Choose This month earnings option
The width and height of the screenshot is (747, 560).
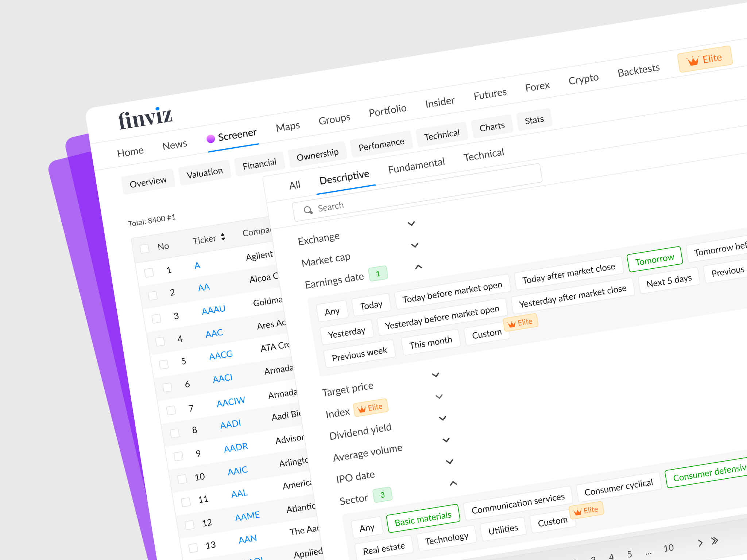(x=431, y=342)
